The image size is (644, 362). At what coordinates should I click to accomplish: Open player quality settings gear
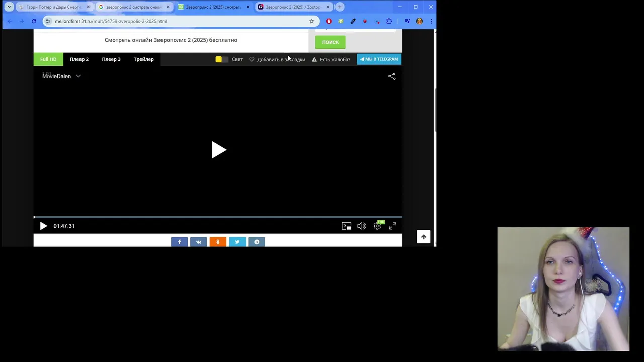coord(377,226)
